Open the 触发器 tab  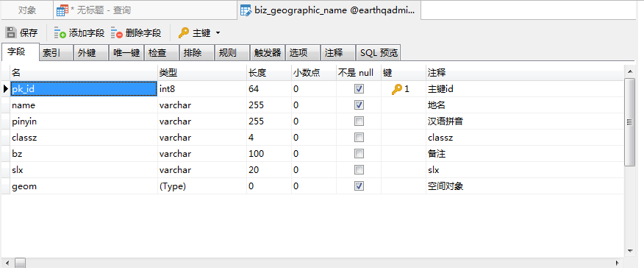[x=268, y=52]
